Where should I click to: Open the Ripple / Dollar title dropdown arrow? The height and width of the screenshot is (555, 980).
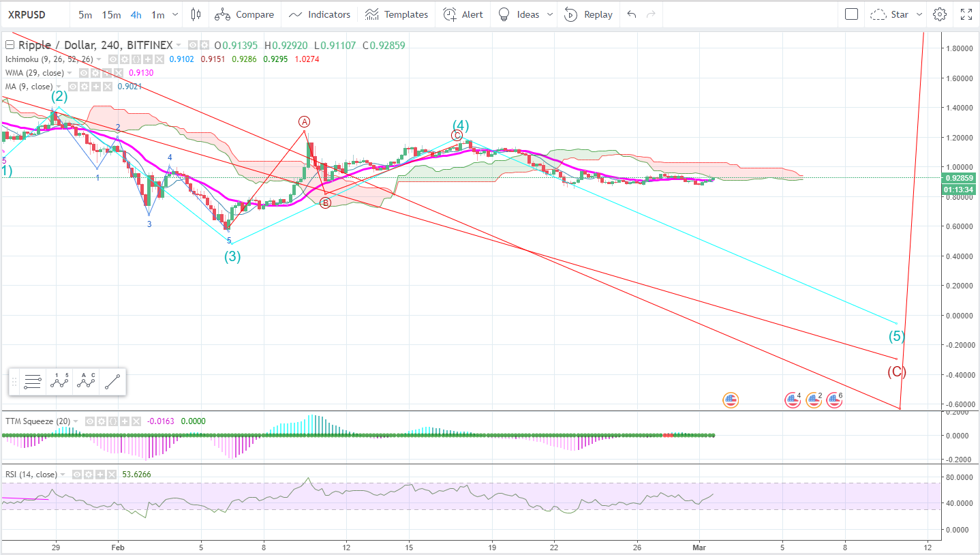pos(179,45)
